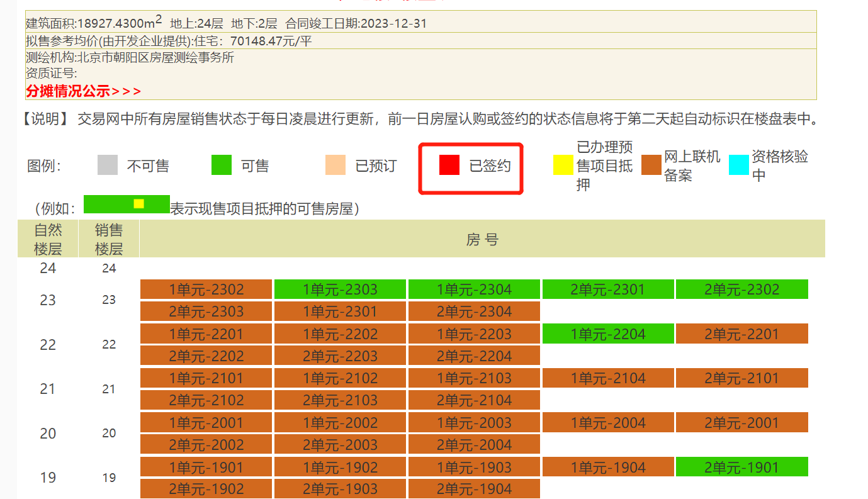The width and height of the screenshot is (868, 499).
Task: Select green unit 2单元-2302 on floor 23
Action: (741, 289)
